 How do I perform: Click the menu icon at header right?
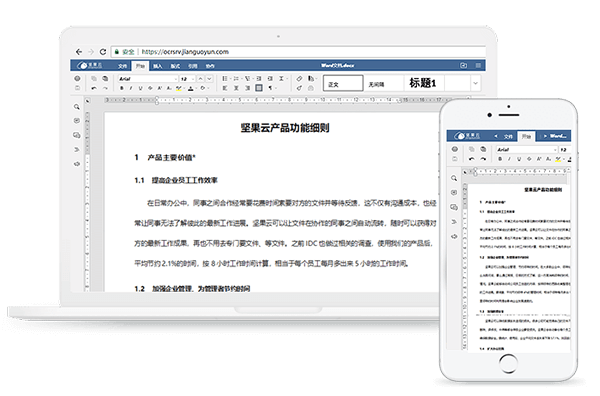pos(478,65)
